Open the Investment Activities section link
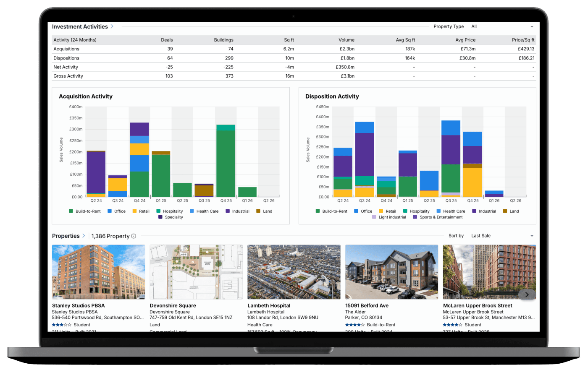588x375 pixels. click(80, 26)
